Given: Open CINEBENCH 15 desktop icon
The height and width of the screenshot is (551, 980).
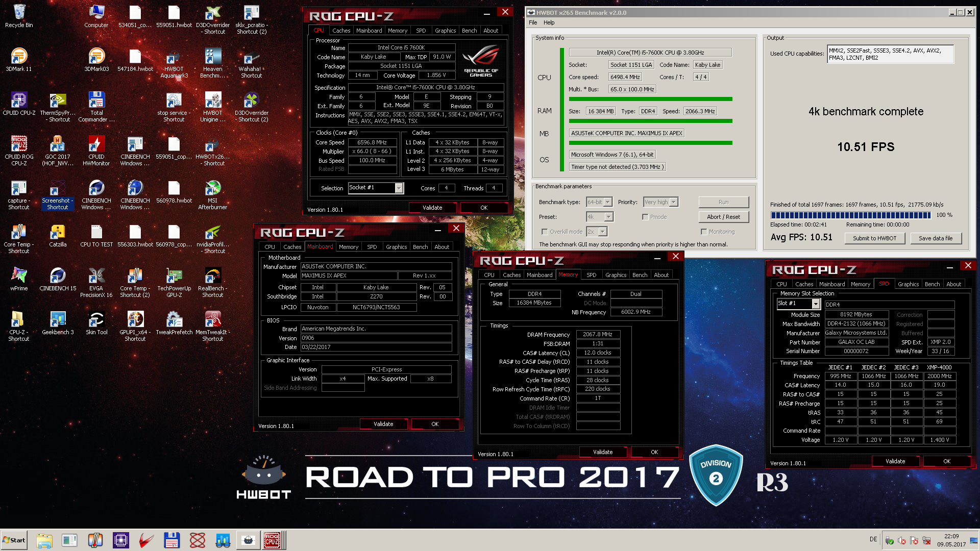Looking at the screenshot, I should (x=58, y=280).
